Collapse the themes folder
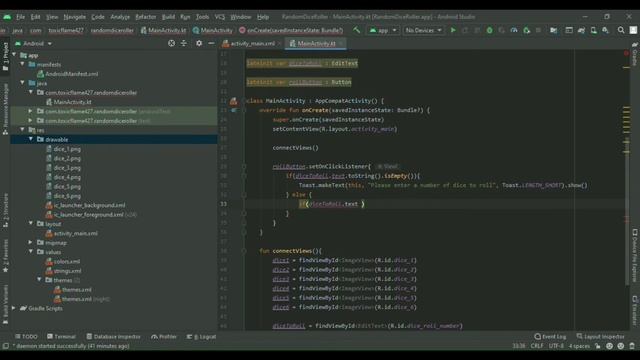Image resolution: width=640 pixels, height=360 pixels. [39, 280]
